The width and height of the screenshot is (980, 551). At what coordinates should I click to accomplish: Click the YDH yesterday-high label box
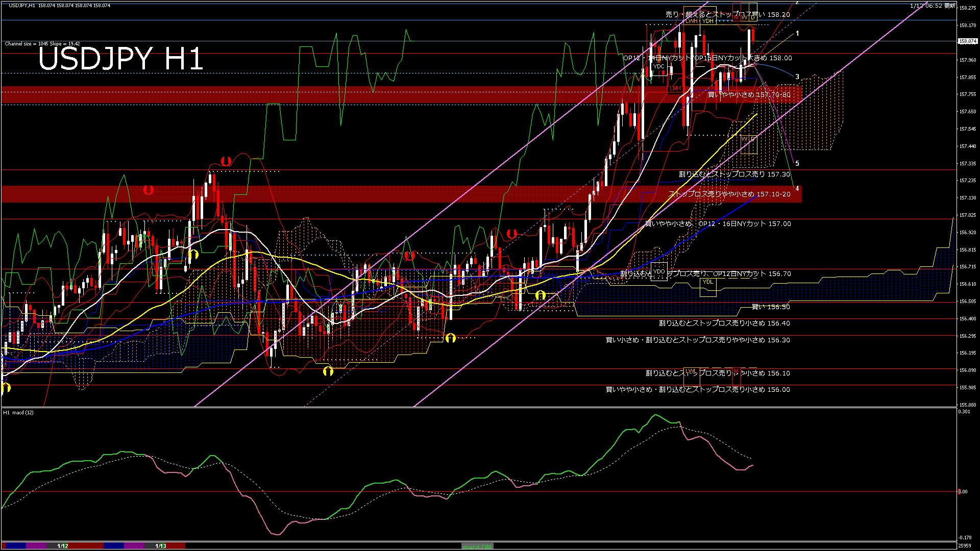pos(707,21)
